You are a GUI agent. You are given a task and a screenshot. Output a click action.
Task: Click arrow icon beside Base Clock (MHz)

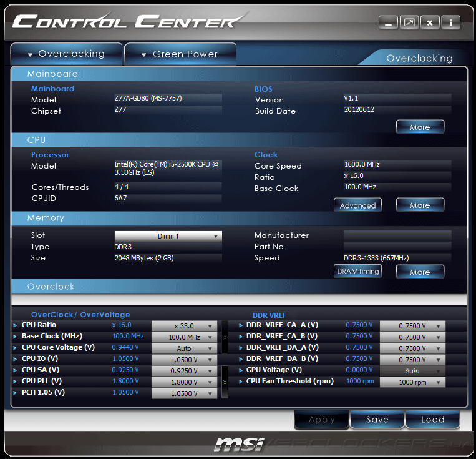point(15,337)
